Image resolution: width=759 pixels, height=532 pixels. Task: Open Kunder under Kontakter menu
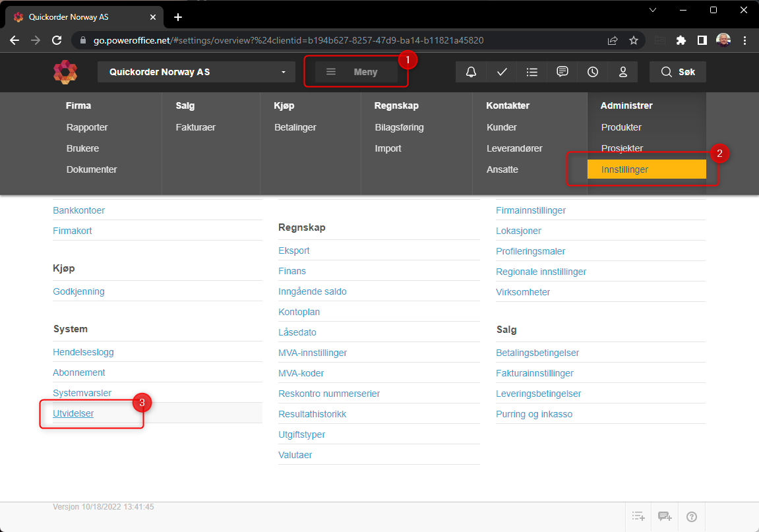501,127
